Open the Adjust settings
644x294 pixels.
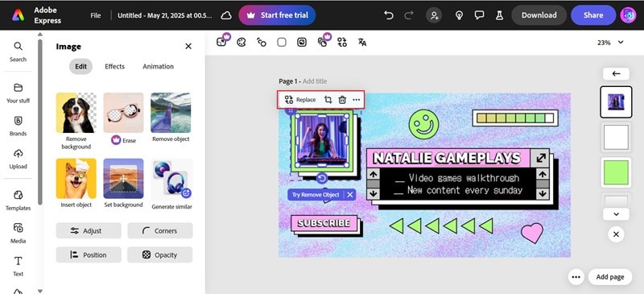pyautogui.click(x=89, y=230)
